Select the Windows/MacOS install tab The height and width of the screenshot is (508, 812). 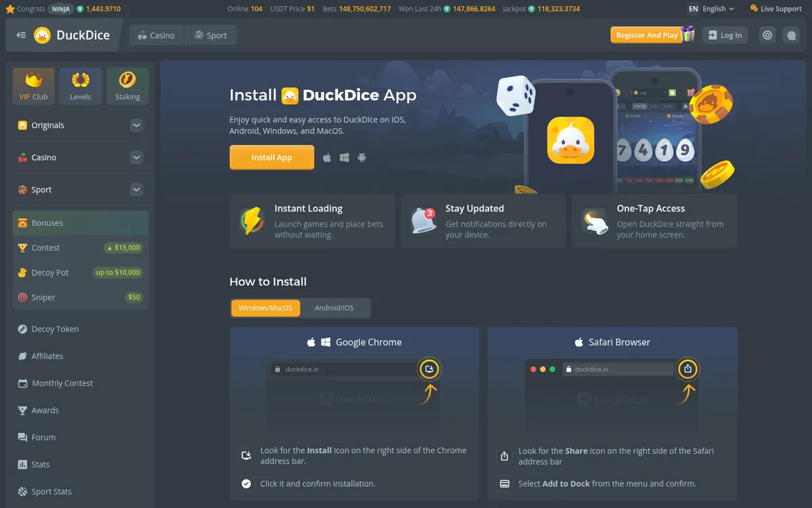265,308
